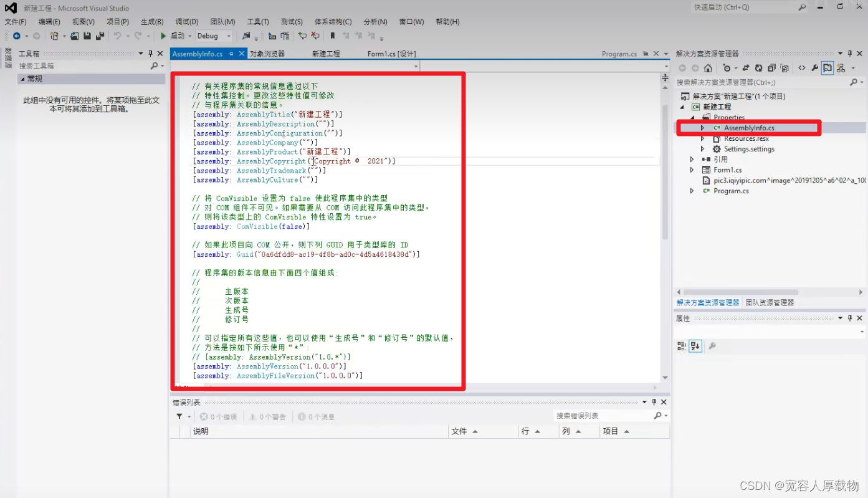This screenshot has height=498, width=868.
Task: Click the alphabetical sort icon in Properties panel
Action: [695, 345]
